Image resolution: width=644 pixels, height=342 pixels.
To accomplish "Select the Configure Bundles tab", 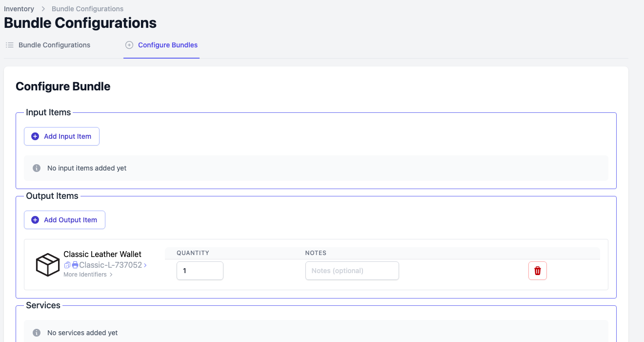I will pyautogui.click(x=161, y=45).
